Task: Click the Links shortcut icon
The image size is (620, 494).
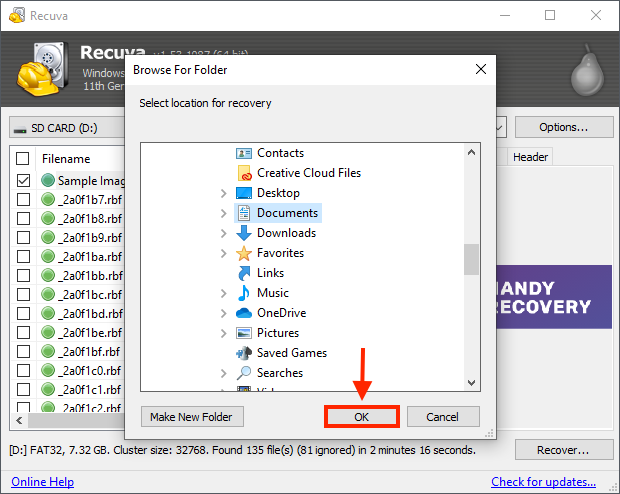Action: click(x=244, y=273)
